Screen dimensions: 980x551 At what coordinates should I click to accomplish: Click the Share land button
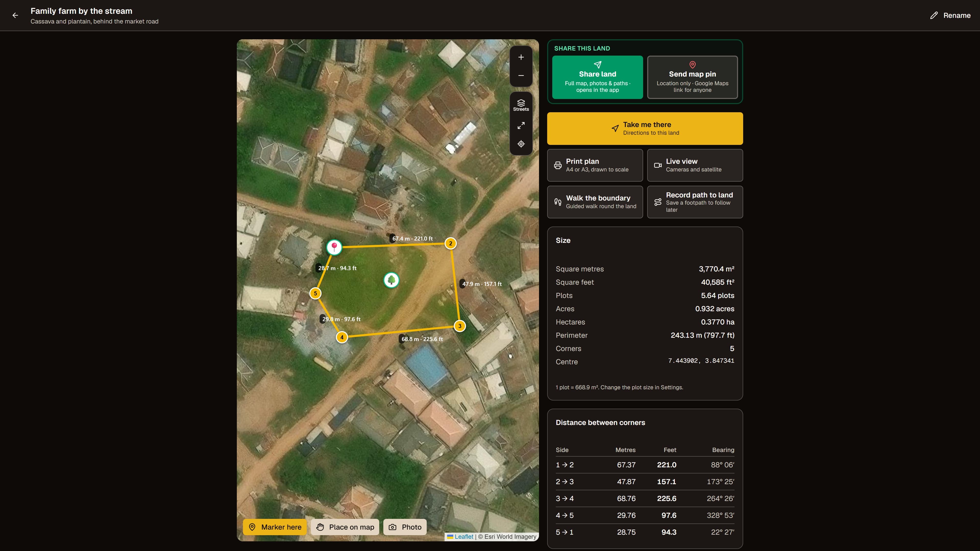point(597,77)
